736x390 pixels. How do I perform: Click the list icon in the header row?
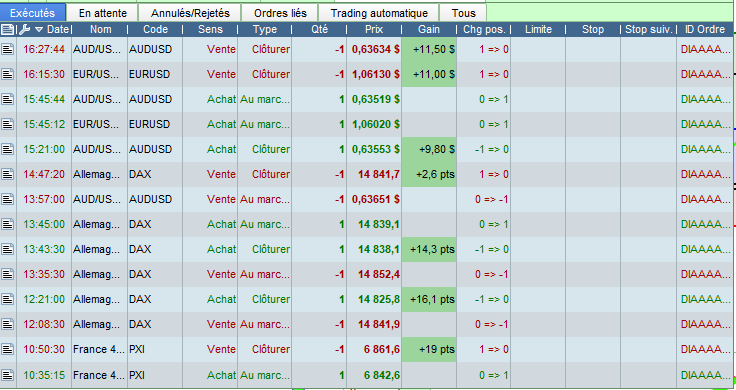click(8, 30)
